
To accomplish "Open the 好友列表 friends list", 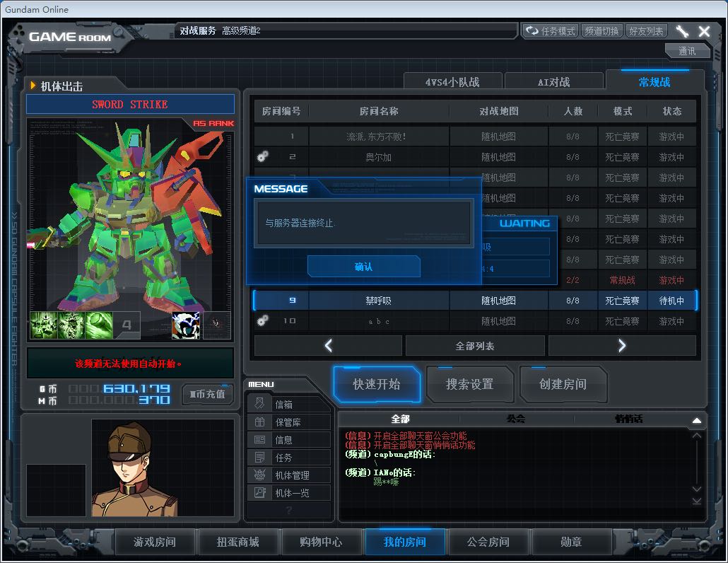I will tap(646, 31).
